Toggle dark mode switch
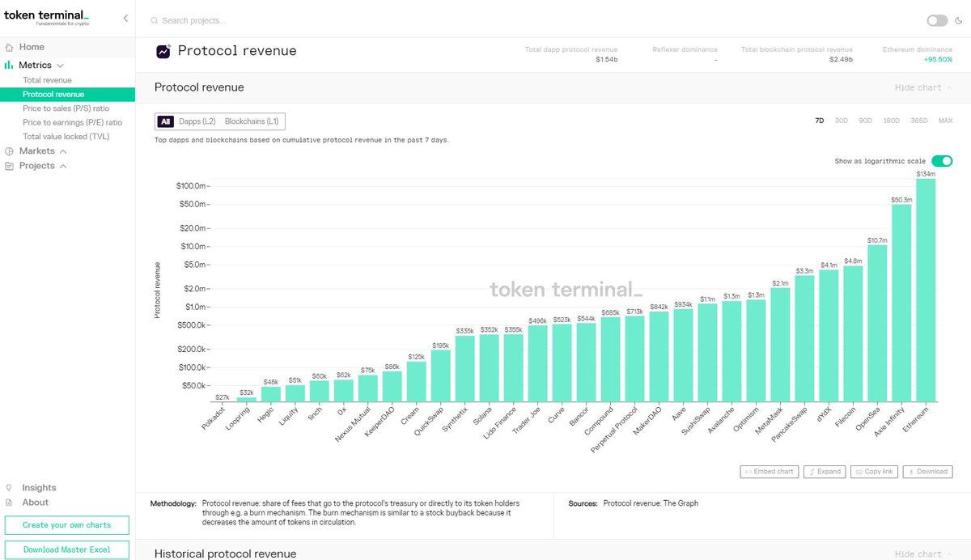The width and height of the screenshot is (971, 560). pos(937,20)
